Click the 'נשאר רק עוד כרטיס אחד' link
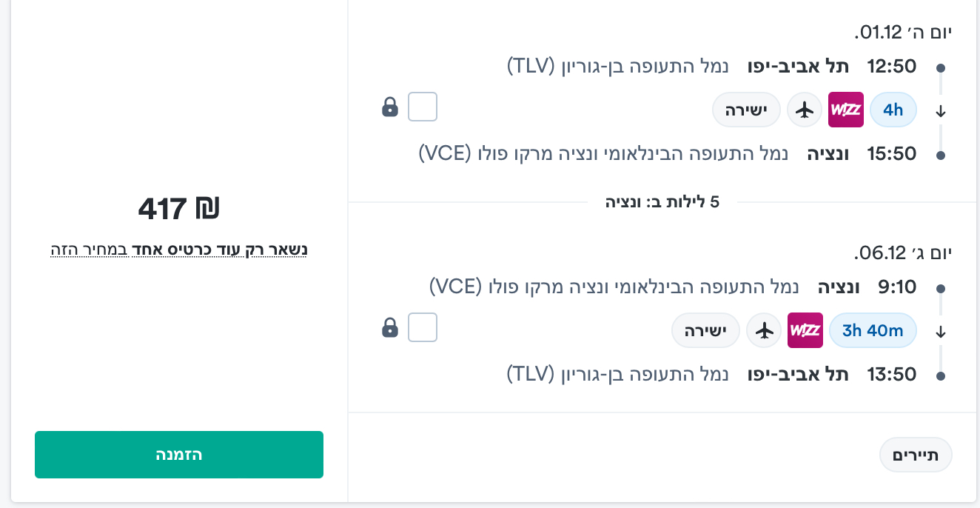The width and height of the screenshot is (980, 508). pyautogui.click(x=178, y=250)
